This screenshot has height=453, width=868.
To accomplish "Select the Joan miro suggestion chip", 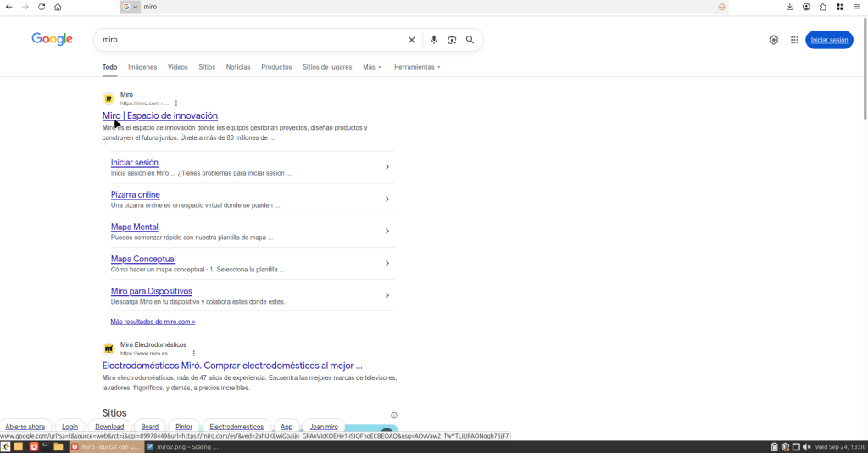I will [324, 427].
